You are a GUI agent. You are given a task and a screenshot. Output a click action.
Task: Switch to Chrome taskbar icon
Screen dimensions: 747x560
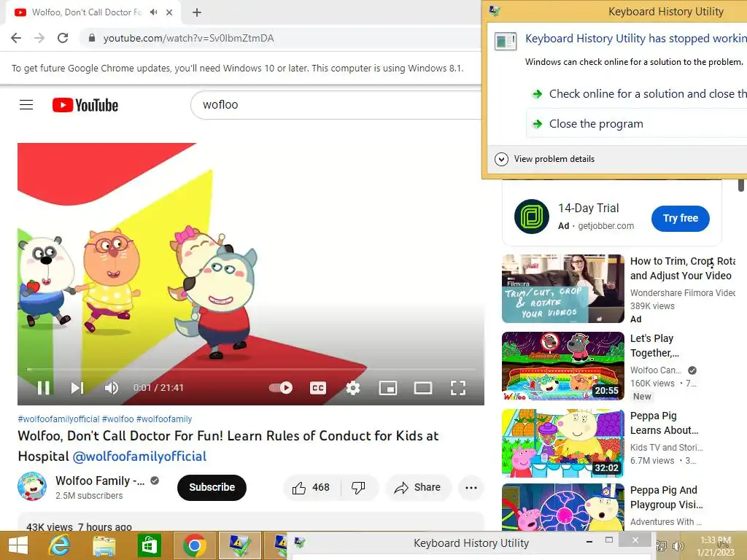tap(194, 545)
